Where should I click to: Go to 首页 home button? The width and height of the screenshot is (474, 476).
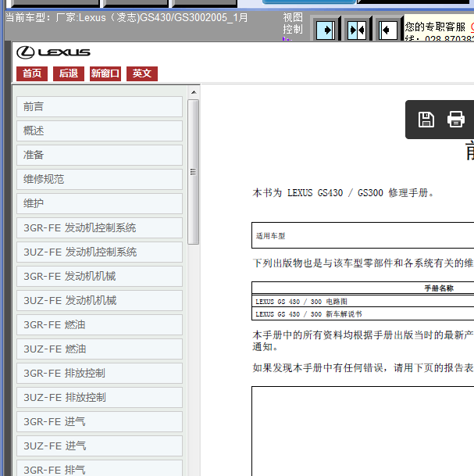point(32,73)
